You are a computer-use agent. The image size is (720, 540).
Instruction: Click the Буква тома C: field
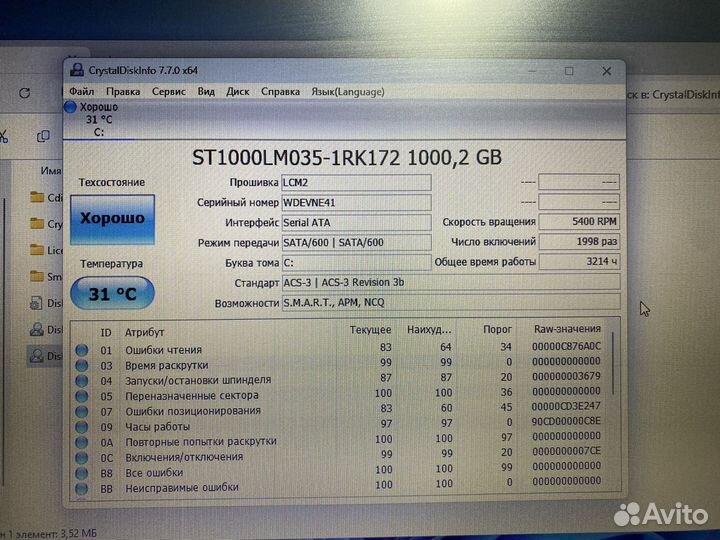[356, 263]
